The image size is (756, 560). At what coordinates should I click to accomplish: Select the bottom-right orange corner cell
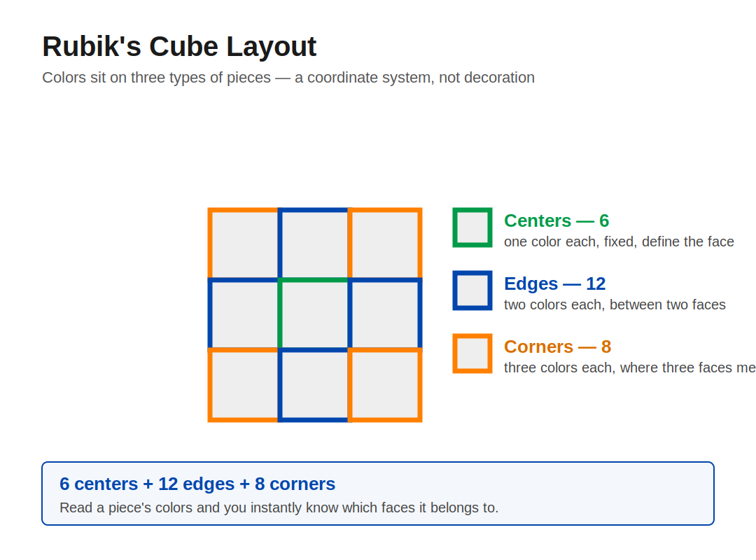pyautogui.click(x=385, y=385)
